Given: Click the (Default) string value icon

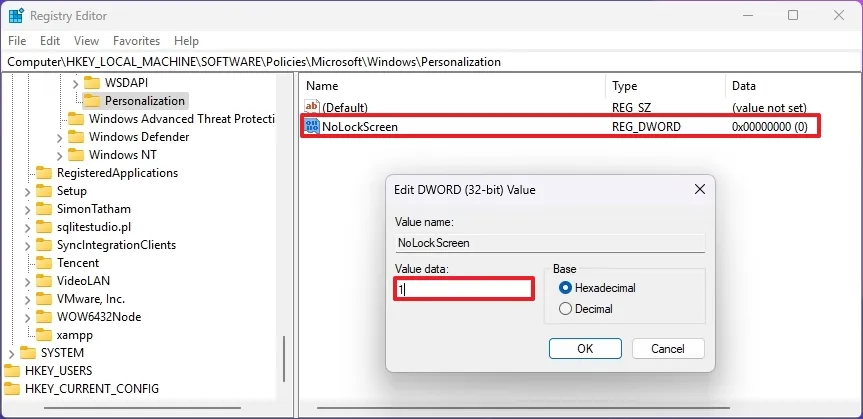Looking at the screenshot, I should [x=311, y=107].
